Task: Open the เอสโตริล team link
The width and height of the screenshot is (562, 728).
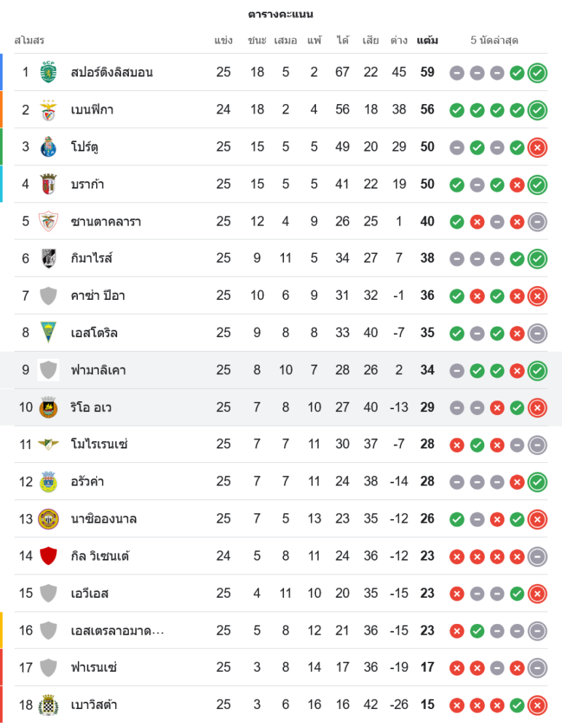Action: click(94, 333)
